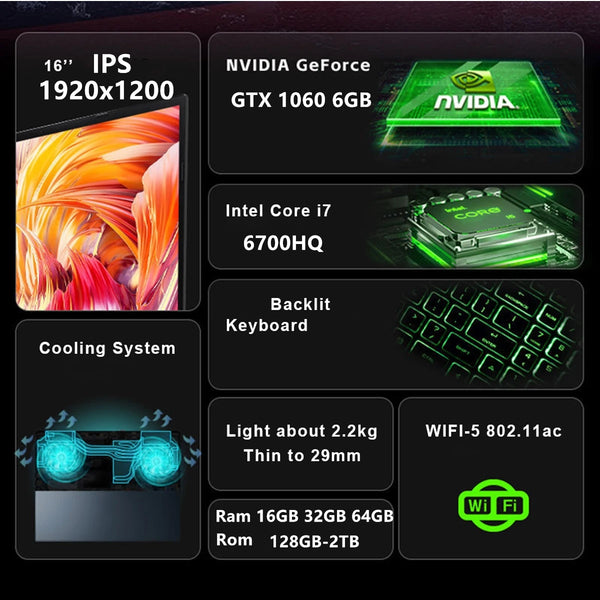Click the Backlit Keyboard label
The width and height of the screenshot is (600, 600).
[x=278, y=315]
